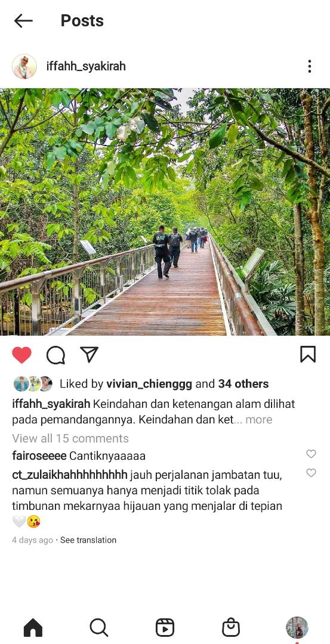Go to Home tab
Viewport: 330px width, 644px height.
33,627
